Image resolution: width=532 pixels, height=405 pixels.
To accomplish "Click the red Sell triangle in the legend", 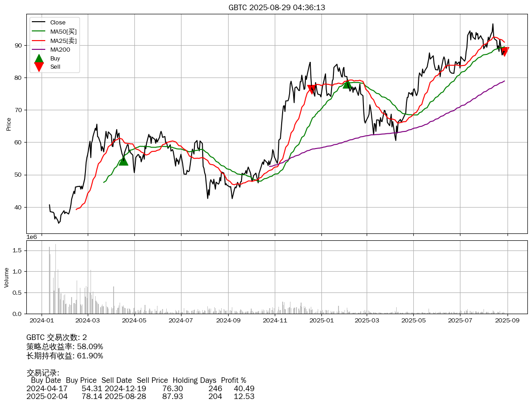I will coord(39,67).
